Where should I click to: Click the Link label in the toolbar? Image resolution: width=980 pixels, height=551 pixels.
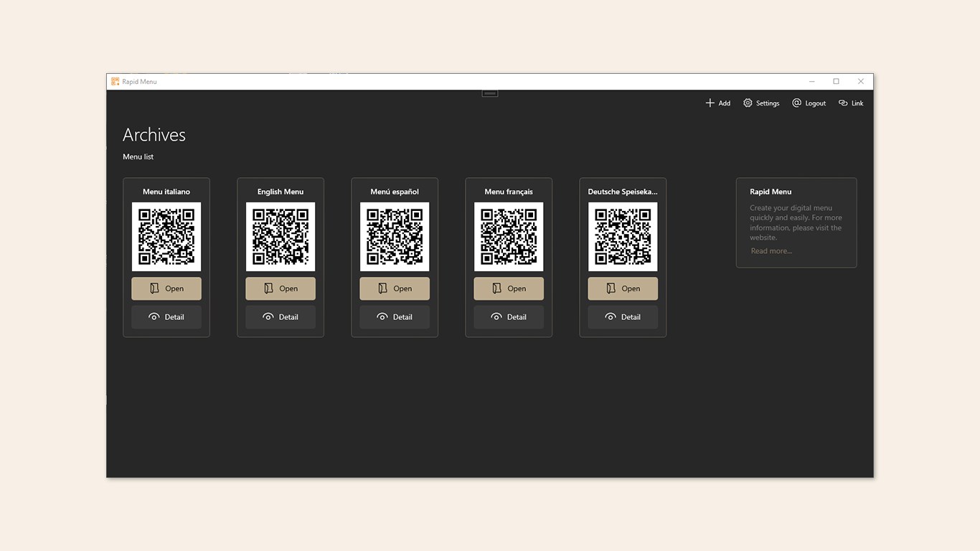[857, 103]
